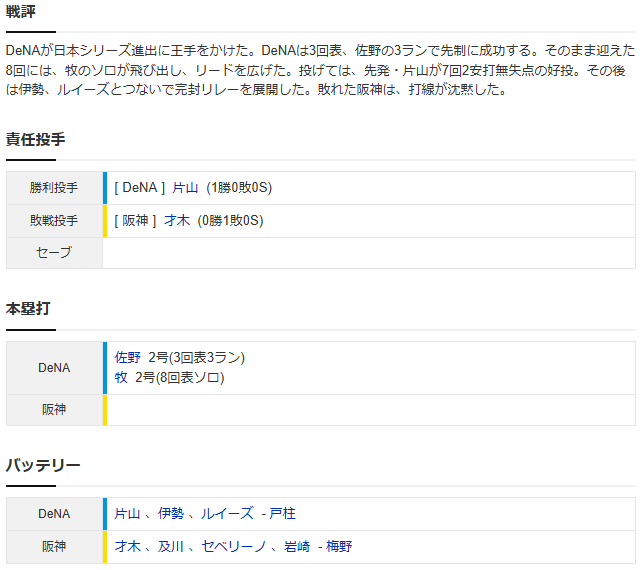Click 2号(3回表3ラン) home run detail

[x=197, y=358]
